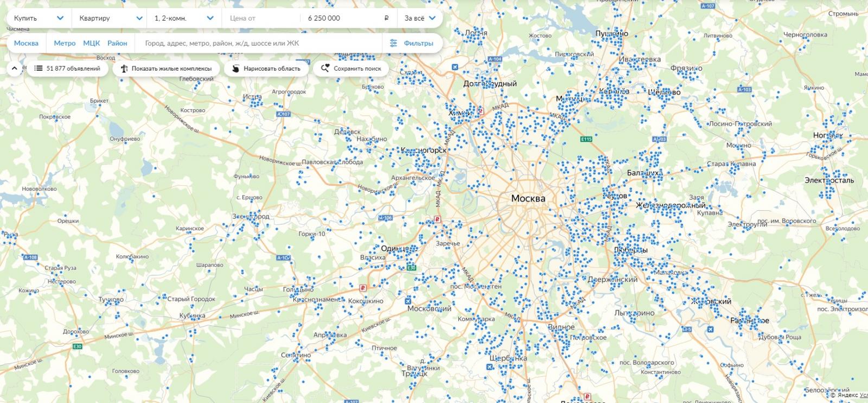Click the Видное map label
Screen dimensions: 868x403
tap(561, 327)
